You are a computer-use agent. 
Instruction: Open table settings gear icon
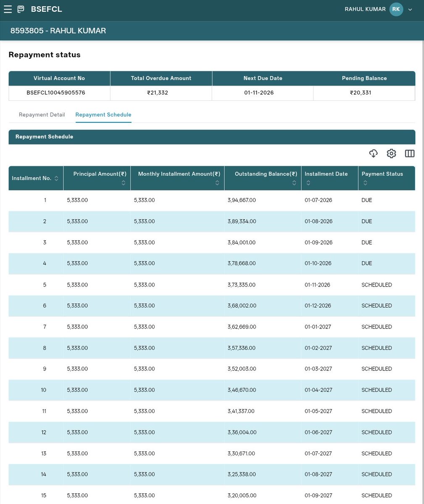391,153
